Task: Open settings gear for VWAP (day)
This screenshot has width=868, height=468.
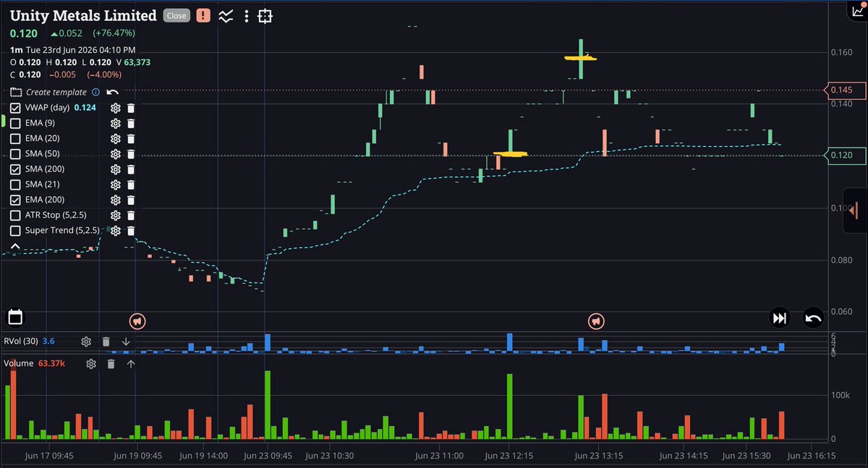Action: point(115,108)
